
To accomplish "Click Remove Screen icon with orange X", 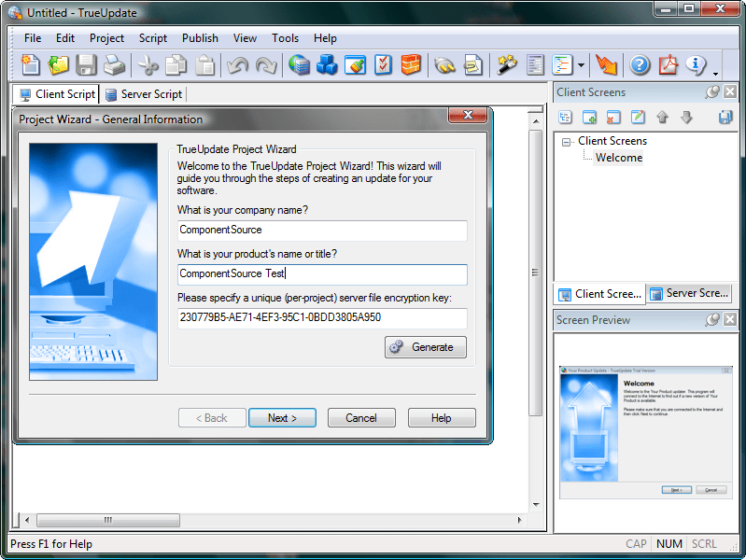I will [613, 117].
